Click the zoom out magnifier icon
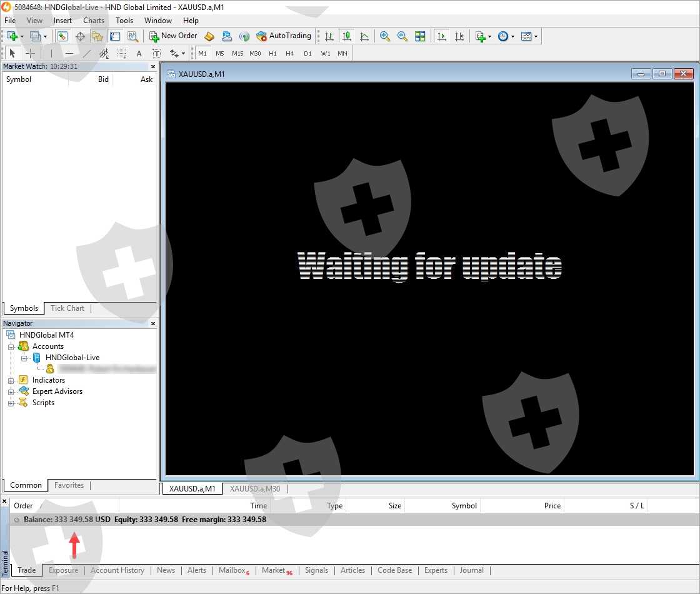 (x=402, y=36)
